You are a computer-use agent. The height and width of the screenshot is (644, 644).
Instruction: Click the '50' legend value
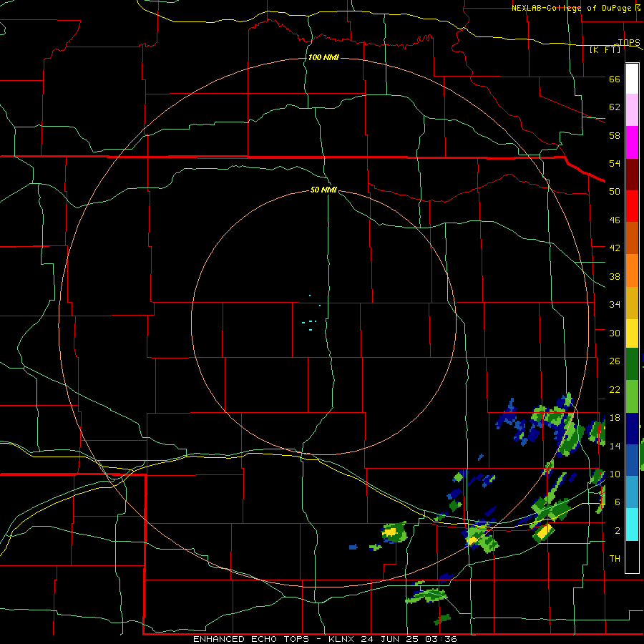615,192
